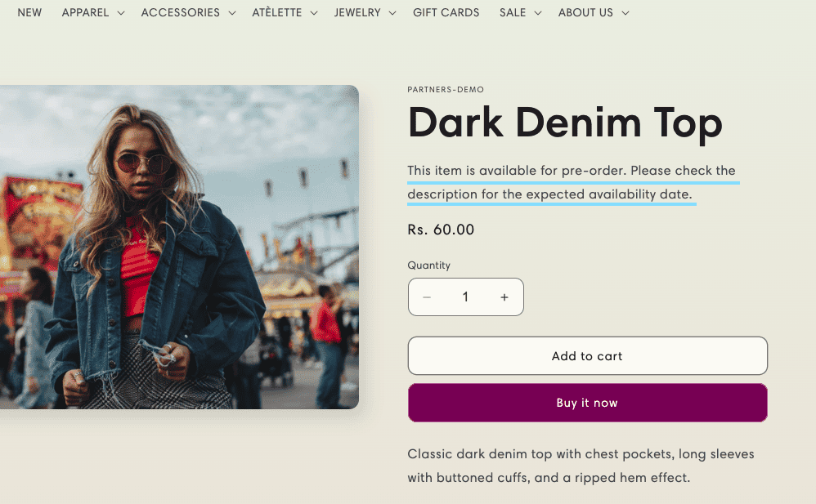Open the GIFT CARDS menu item
816x504 pixels.
pos(446,12)
